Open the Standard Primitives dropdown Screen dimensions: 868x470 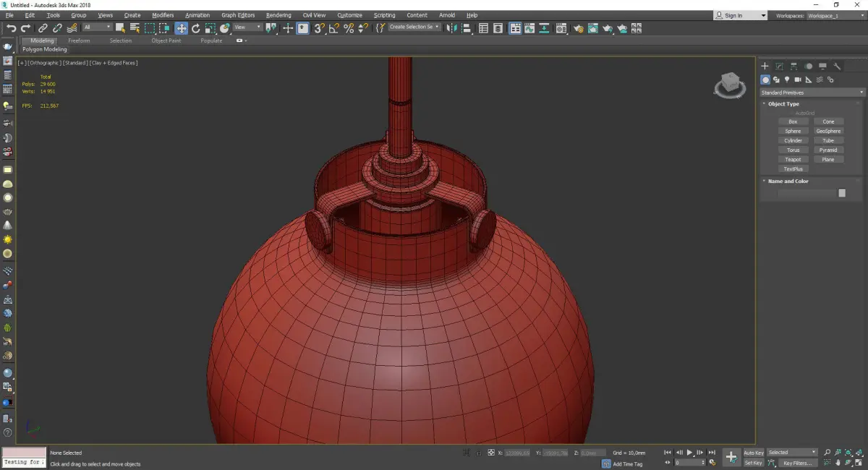(812, 93)
